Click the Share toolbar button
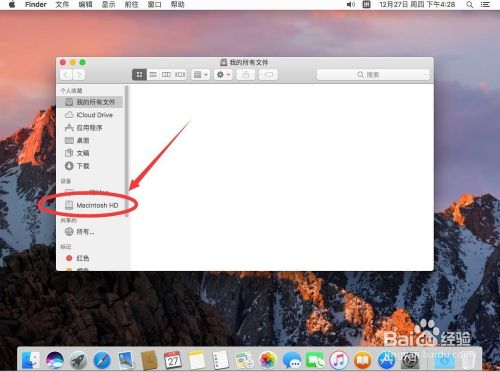Viewport: 500px width, 372px height. (246, 75)
